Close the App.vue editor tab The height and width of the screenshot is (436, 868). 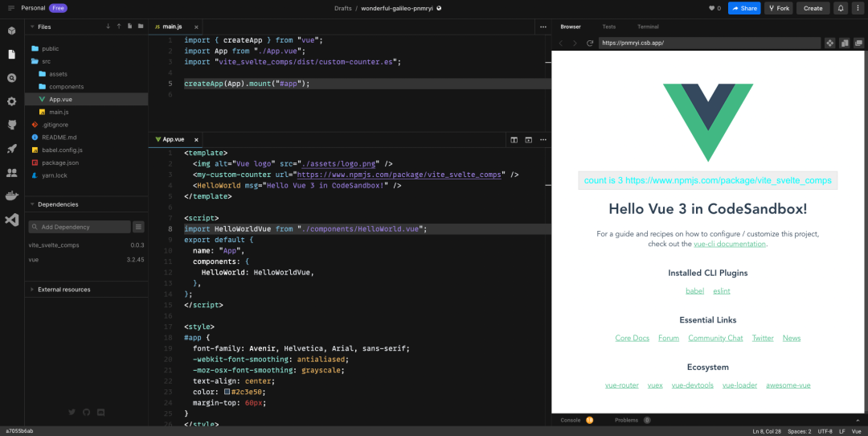click(x=196, y=140)
